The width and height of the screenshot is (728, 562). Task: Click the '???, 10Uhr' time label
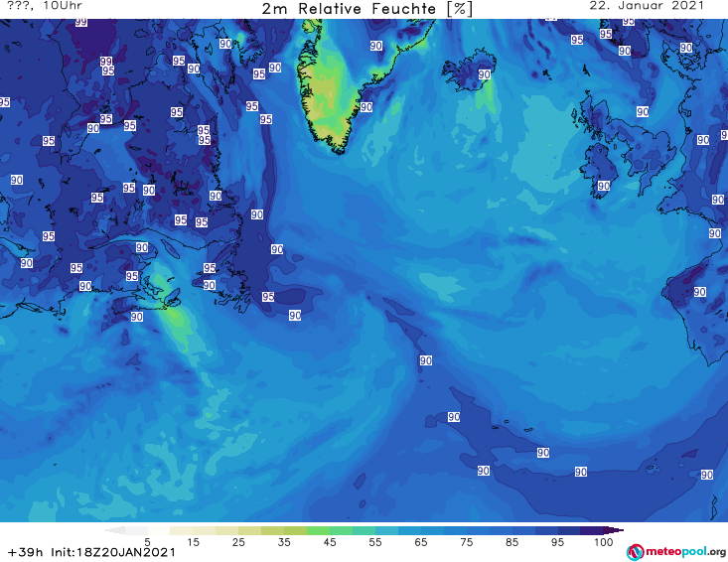(x=45, y=6)
